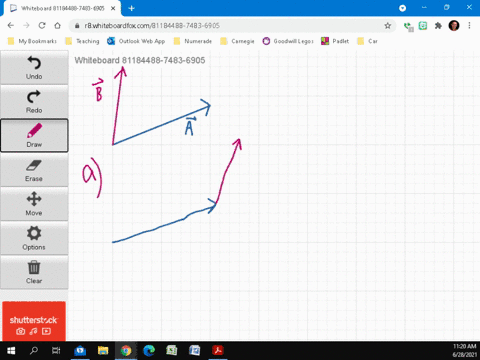
Task: Open File Explorer from the taskbar
Action: click(x=103, y=351)
